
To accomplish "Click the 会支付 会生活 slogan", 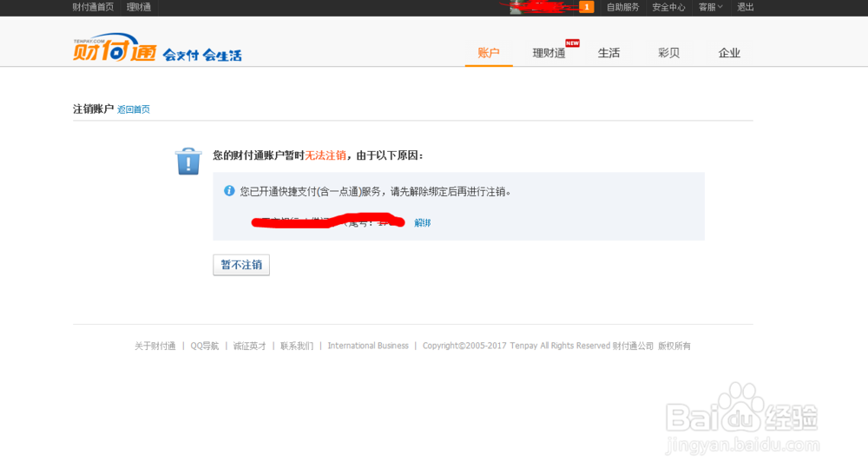I will 202,55.
